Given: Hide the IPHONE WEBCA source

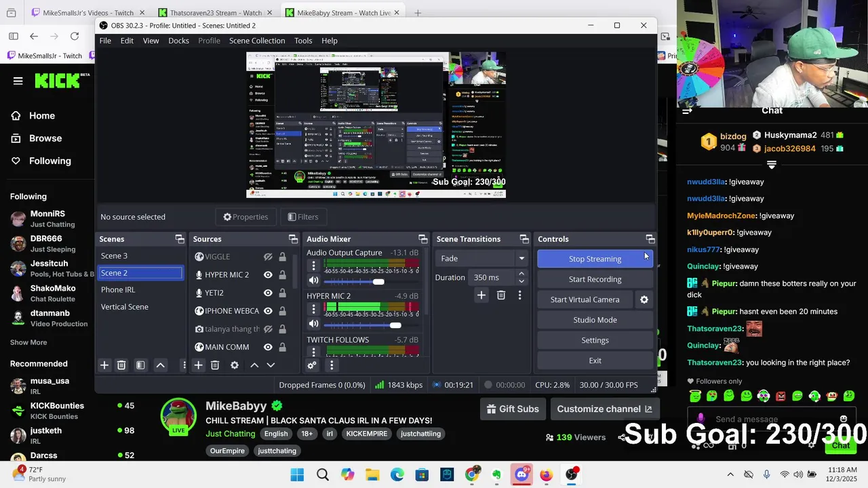Looking at the screenshot, I should tap(268, 311).
